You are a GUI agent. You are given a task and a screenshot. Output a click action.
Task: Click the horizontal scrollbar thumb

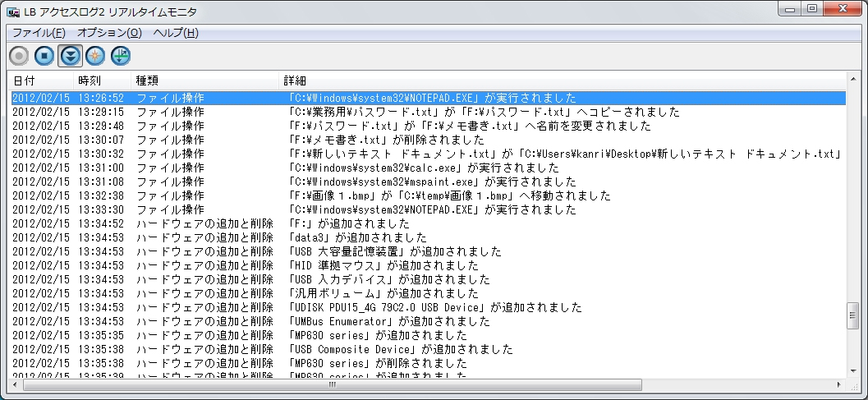333,384
